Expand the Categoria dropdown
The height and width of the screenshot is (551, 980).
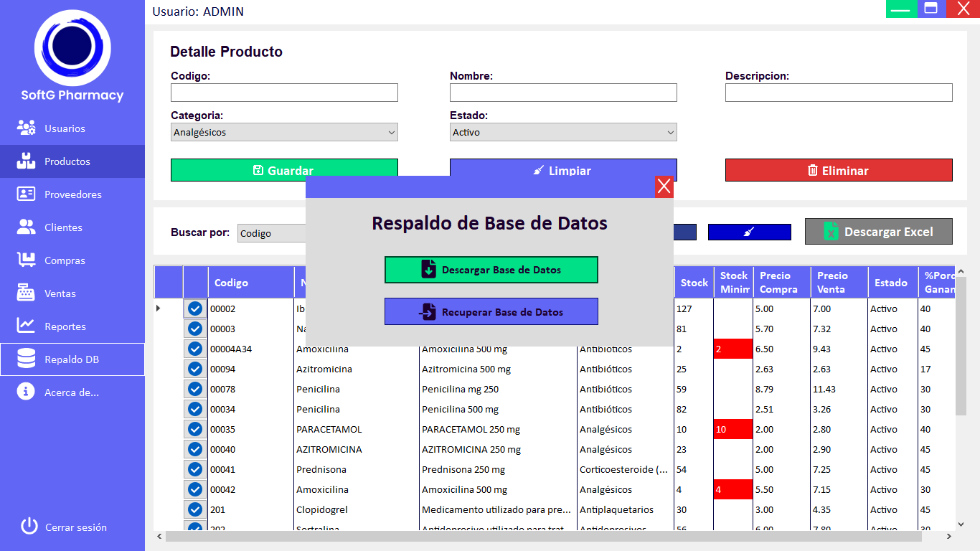coord(284,133)
